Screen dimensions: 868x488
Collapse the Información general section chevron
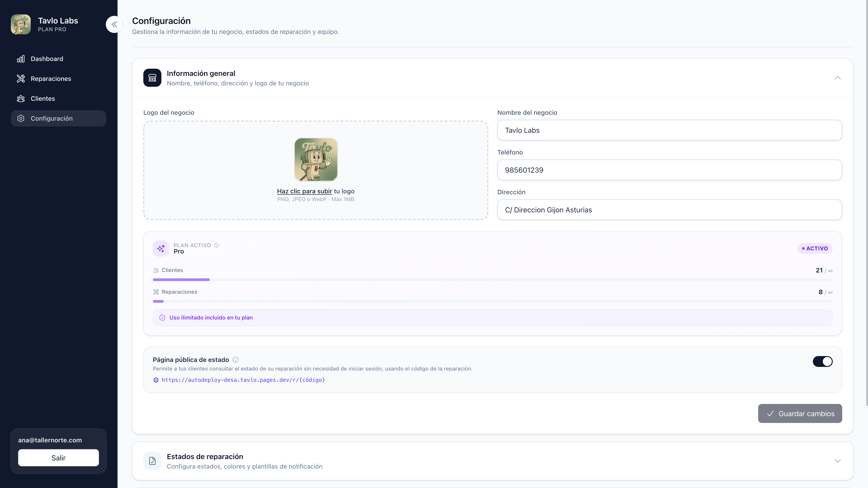pyautogui.click(x=837, y=78)
